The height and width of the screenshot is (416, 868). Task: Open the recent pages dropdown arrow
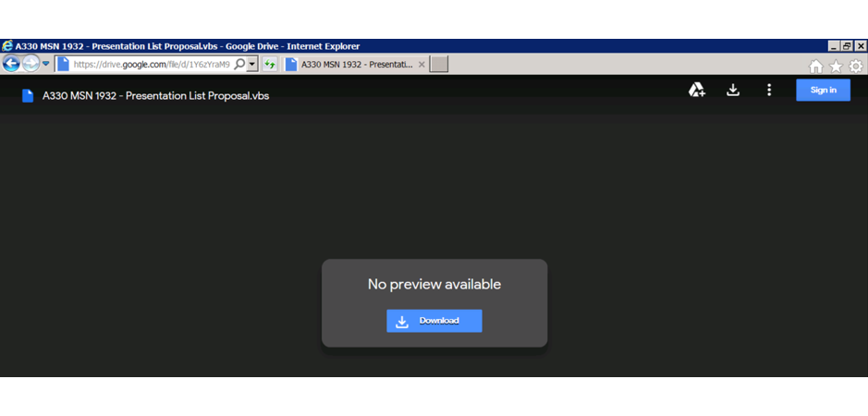46,64
